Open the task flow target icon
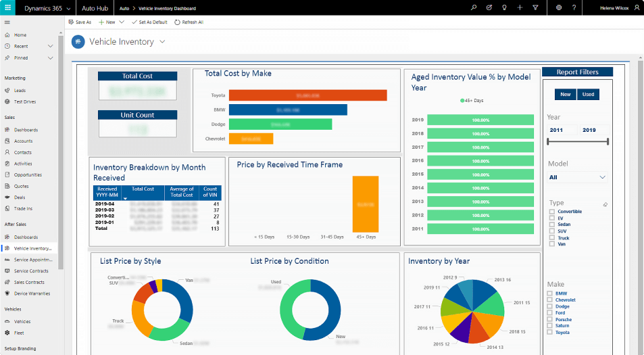Viewport: 644px width, 355px height. pos(489,7)
